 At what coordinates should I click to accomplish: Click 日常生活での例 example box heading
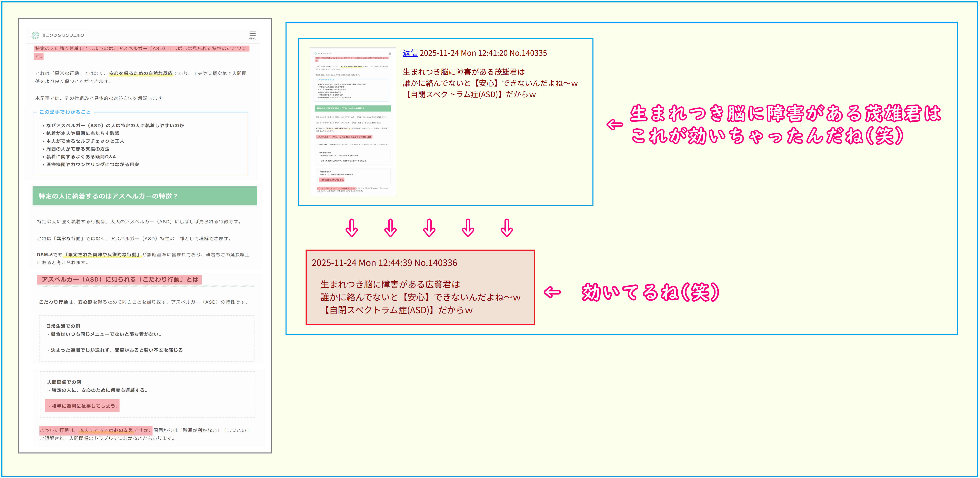pyautogui.click(x=63, y=326)
